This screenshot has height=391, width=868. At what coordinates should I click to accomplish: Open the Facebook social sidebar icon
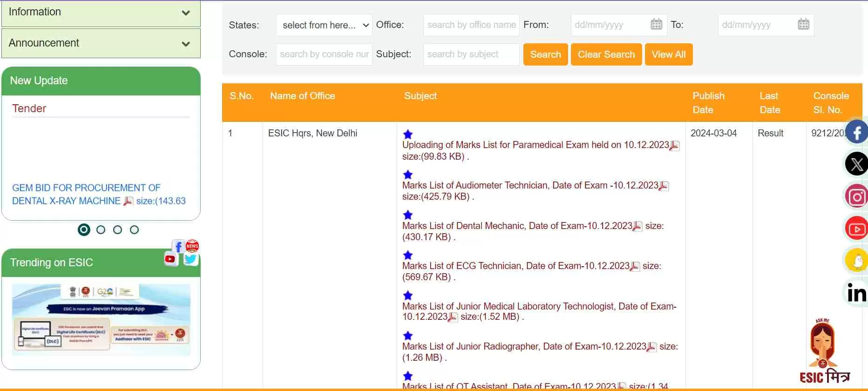tap(857, 132)
